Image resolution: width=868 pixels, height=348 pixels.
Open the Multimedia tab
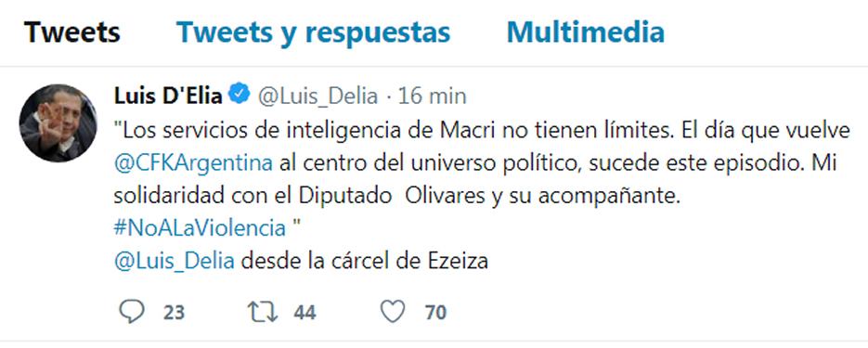pos(585,32)
